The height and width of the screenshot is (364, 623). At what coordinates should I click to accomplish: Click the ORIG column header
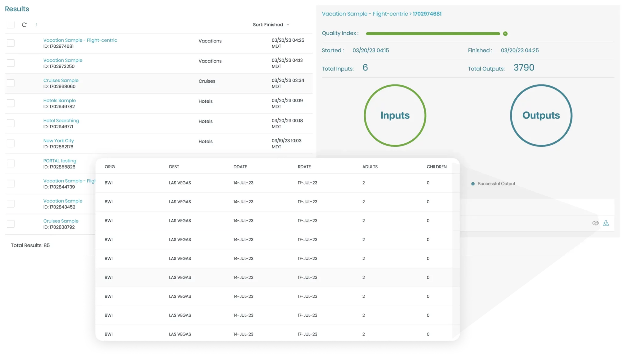(x=110, y=167)
